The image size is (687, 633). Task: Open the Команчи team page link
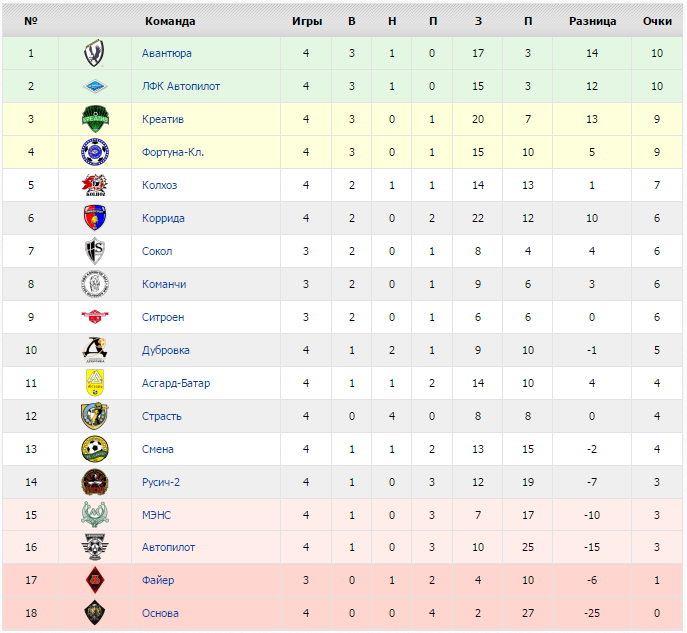tap(164, 284)
